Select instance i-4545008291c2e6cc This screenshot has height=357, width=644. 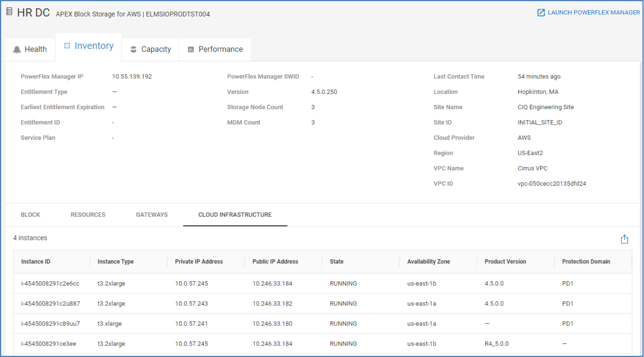coord(50,284)
